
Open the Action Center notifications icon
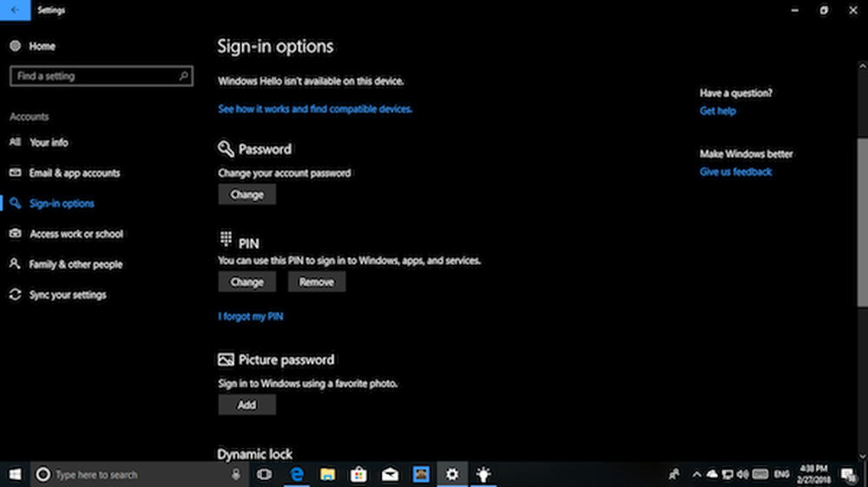pyautogui.click(x=848, y=474)
